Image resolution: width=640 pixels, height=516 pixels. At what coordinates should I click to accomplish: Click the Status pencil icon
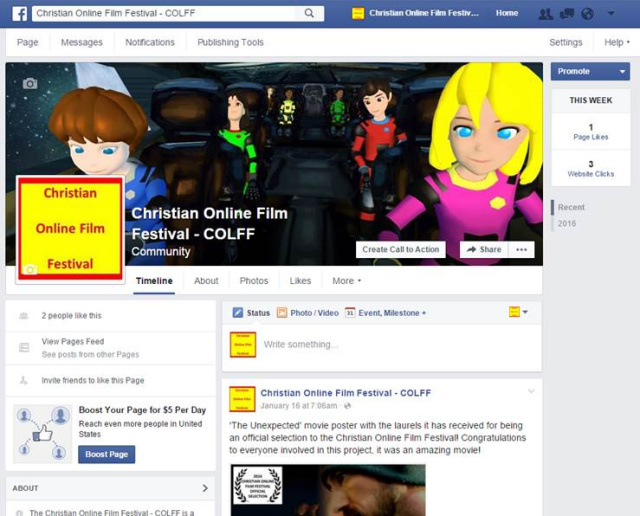[238, 313]
